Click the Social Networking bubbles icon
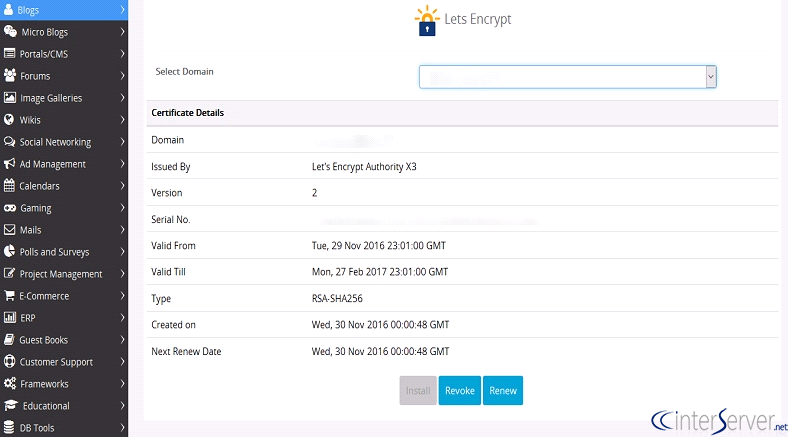The image size is (788, 437). click(x=10, y=142)
